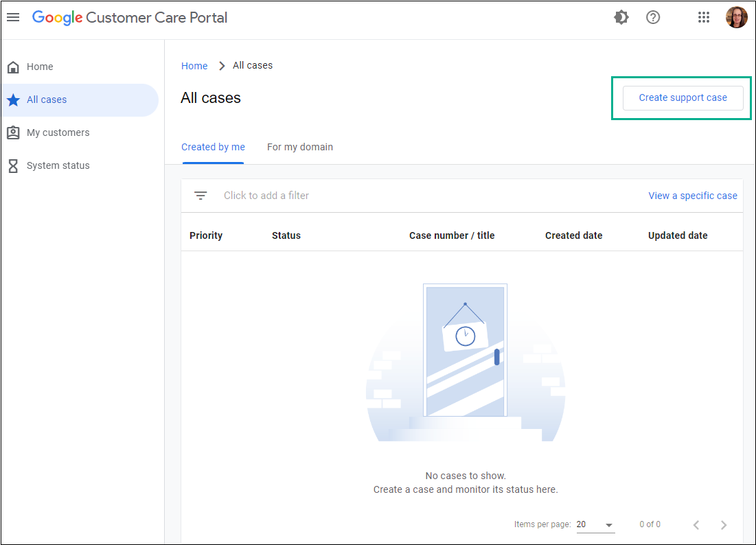756x545 pixels.
Task: Open the user account avatar
Action: coord(736,18)
